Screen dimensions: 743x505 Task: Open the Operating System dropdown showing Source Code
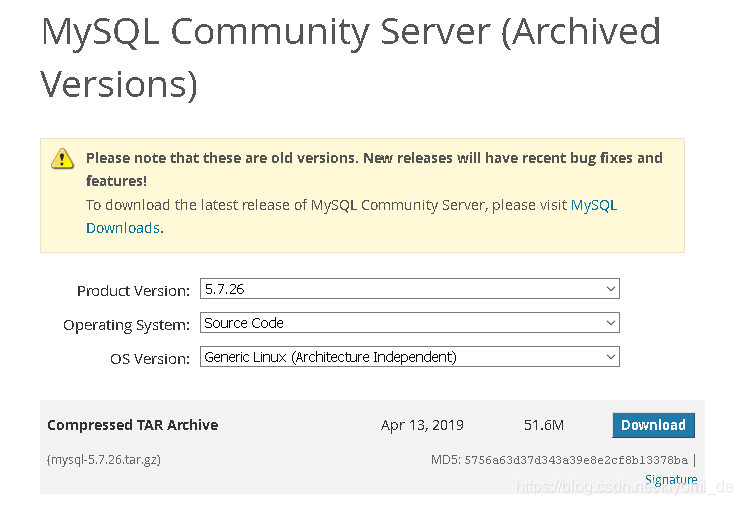(x=409, y=323)
